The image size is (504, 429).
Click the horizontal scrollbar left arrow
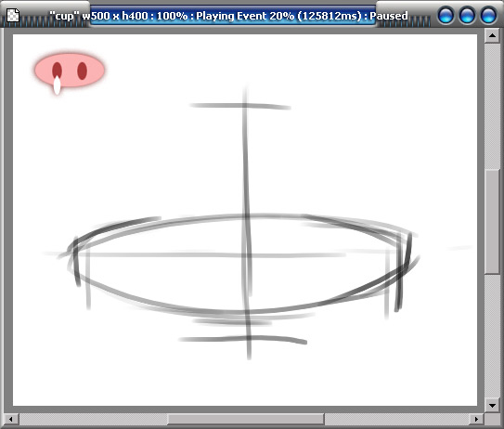10,419
